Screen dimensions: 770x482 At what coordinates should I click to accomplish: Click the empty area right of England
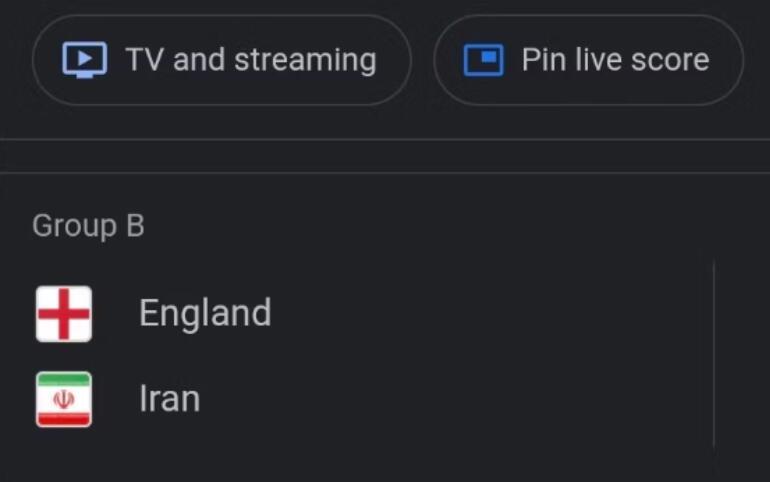pos(486,314)
